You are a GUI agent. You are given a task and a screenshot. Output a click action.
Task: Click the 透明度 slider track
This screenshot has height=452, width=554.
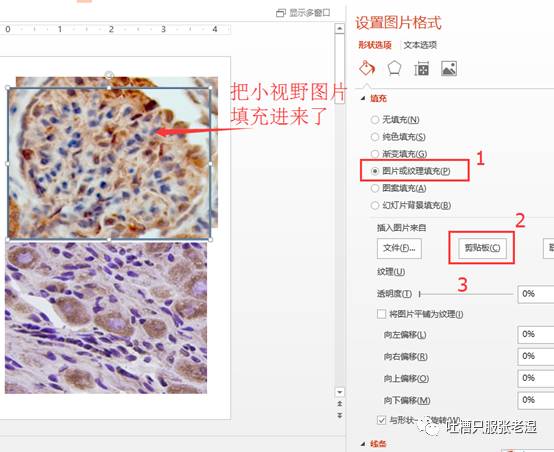(466, 294)
